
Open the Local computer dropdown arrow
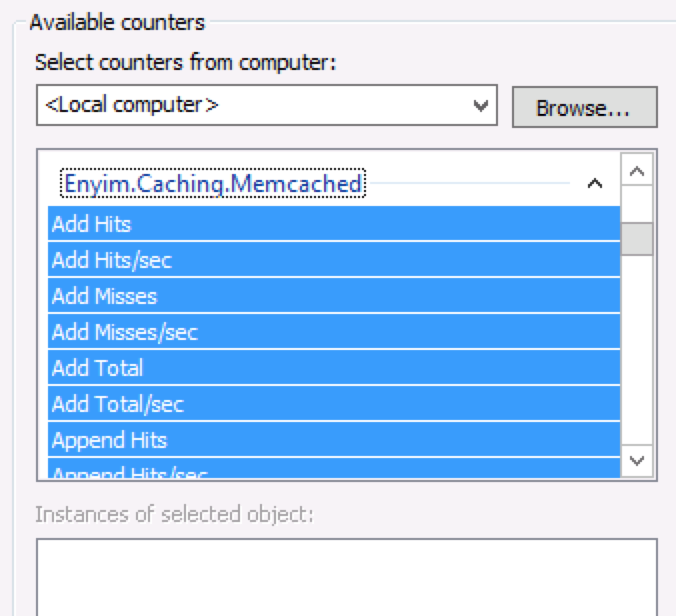[482, 105]
